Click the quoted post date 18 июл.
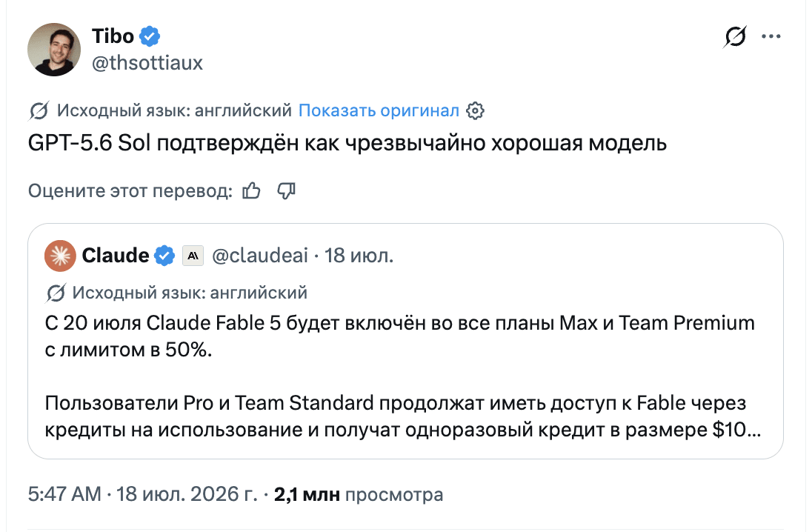 coord(359,256)
